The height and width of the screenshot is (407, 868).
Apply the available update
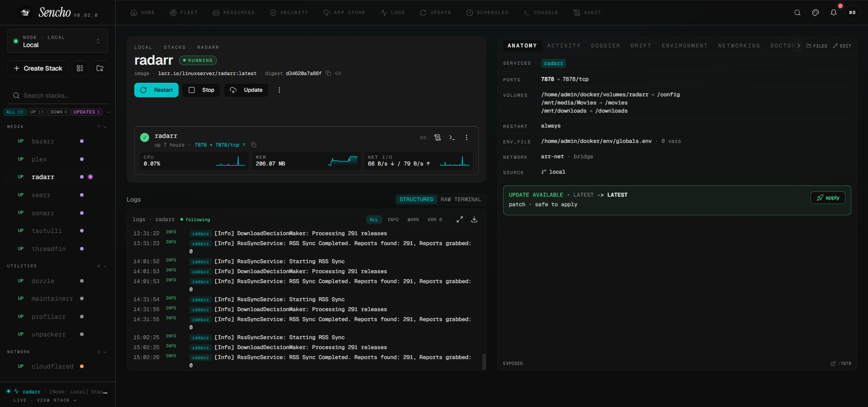(828, 198)
